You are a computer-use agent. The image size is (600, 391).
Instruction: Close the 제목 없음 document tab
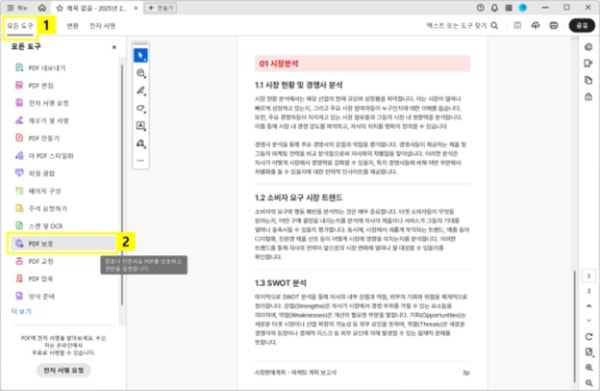(135, 8)
